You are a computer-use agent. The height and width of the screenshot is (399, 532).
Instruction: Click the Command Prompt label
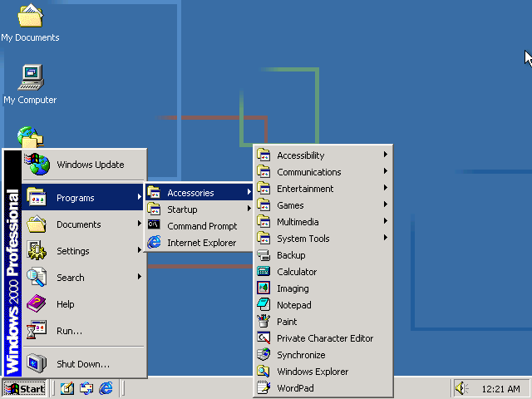coord(202,226)
